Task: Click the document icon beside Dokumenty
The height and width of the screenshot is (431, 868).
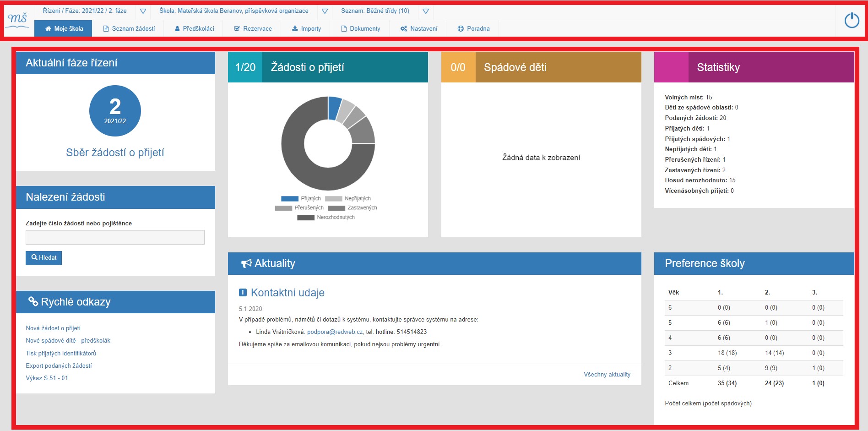Action: point(344,28)
